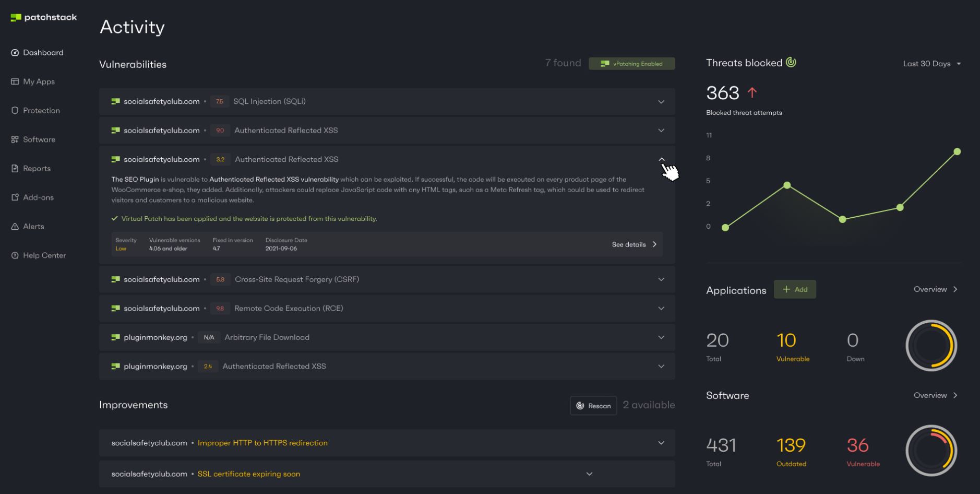
Task: Click the 139 Outdated software count
Action: click(x=791, y=445)
